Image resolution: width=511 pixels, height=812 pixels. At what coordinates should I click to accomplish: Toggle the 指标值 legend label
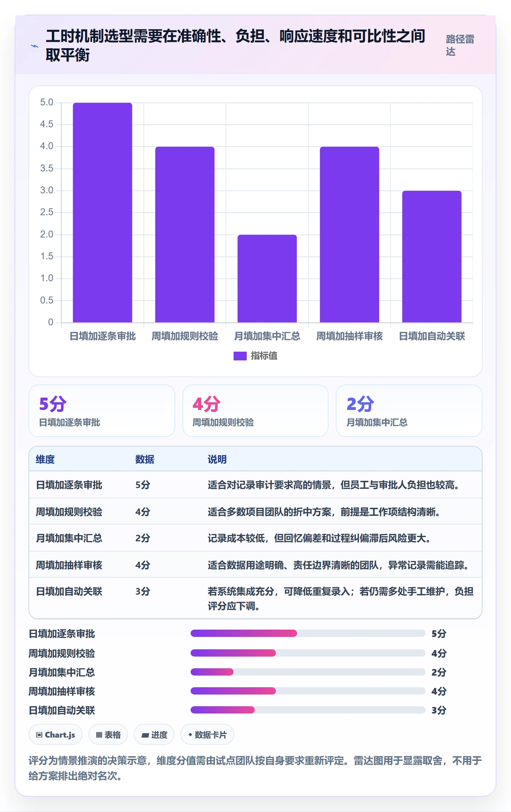point(264,356)
